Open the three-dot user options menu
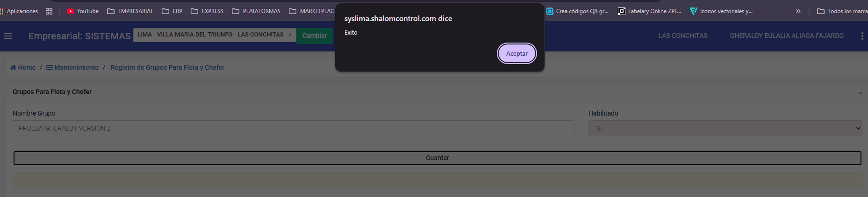868x197 pixels. pos(862,36)
